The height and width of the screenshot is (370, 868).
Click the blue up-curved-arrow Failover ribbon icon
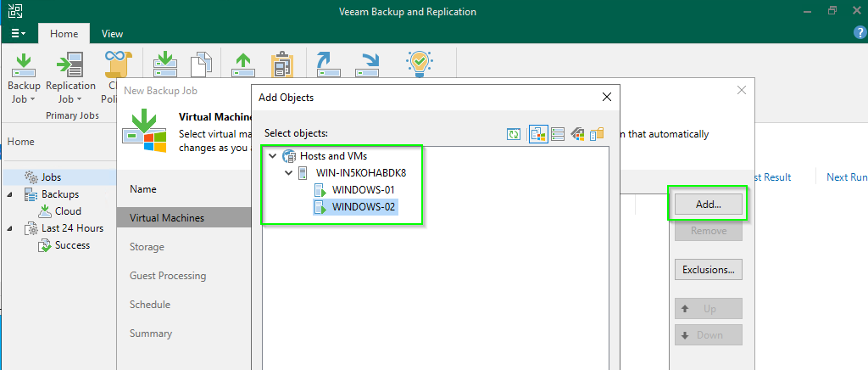(328, 64)
